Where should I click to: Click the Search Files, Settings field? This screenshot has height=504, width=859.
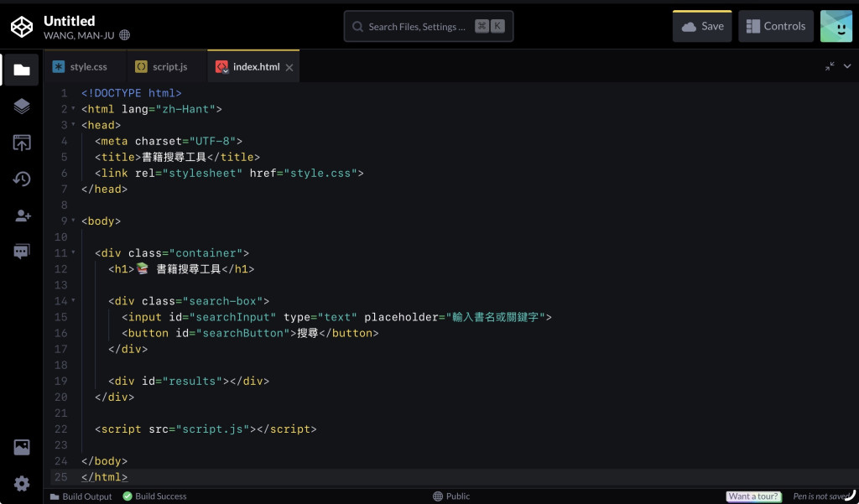pos(429,26)
